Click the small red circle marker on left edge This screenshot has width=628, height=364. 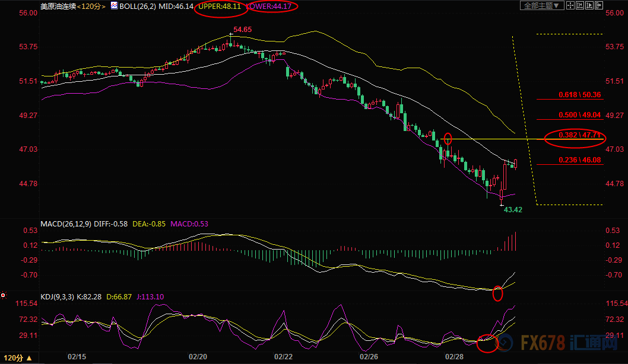point(3,295)
